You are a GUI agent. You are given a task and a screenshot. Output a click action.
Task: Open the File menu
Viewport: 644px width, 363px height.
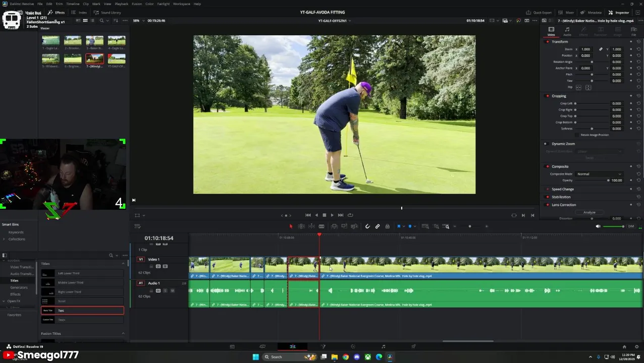(x=40, y=4)
